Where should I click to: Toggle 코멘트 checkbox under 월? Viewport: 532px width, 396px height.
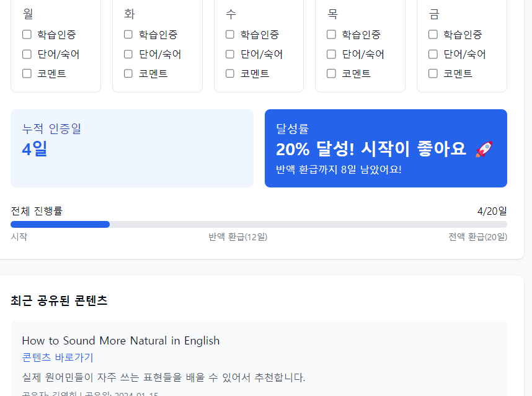(x=26, y=73)
